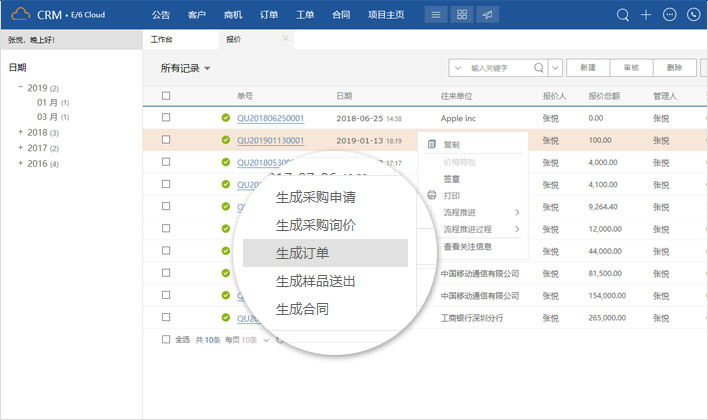Check the box for row QU201806250001
Image resolution: width=708 pixels, height=420 pixels.
[x=166, y=118]
